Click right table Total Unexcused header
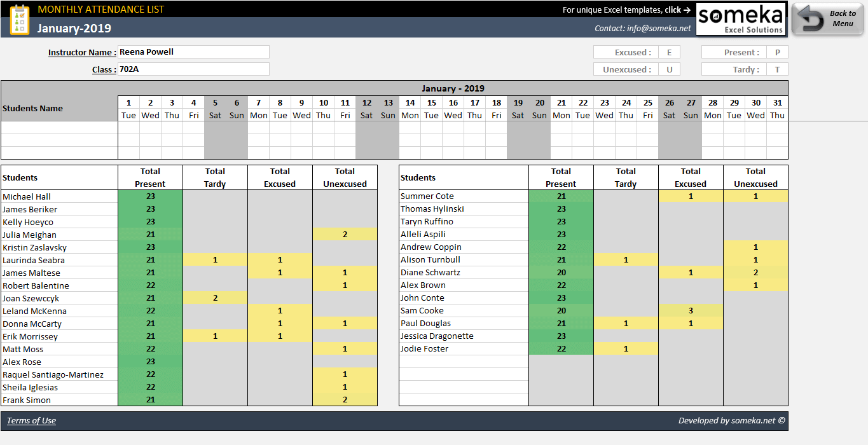 [755, 177]
